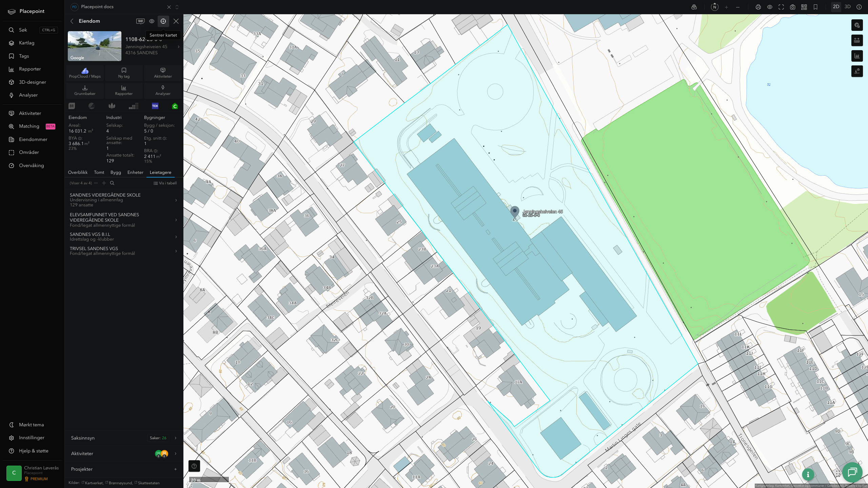Open Kartverket source link
The height and width of the screenshot is (488, 868).
pos(94,483)
